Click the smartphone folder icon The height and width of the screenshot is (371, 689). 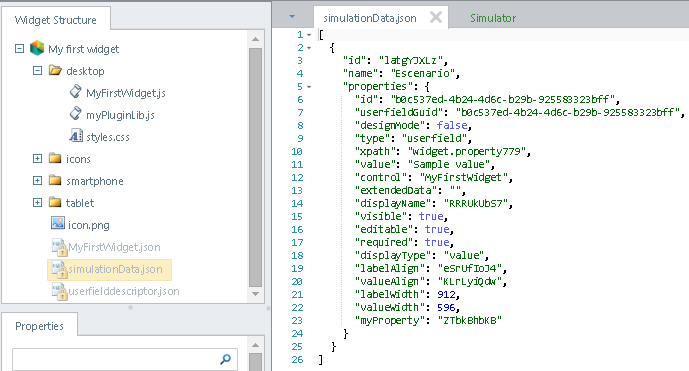click(x=55, y=180)
